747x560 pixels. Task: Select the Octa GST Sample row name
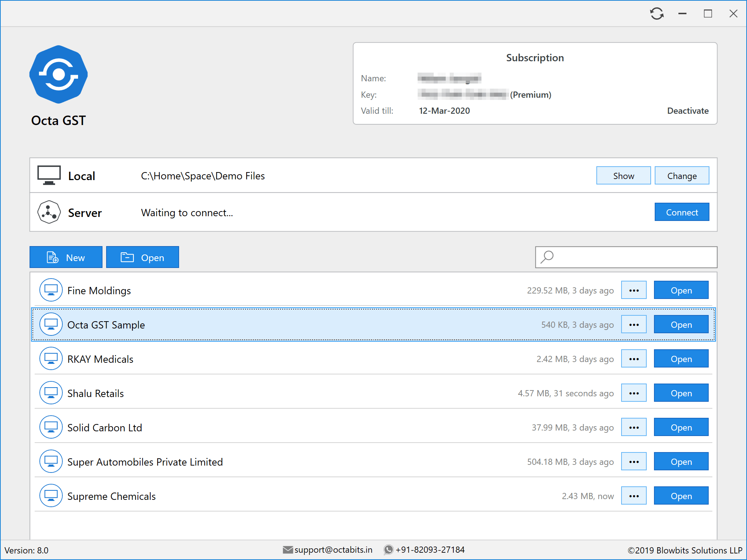pos(106,325)
